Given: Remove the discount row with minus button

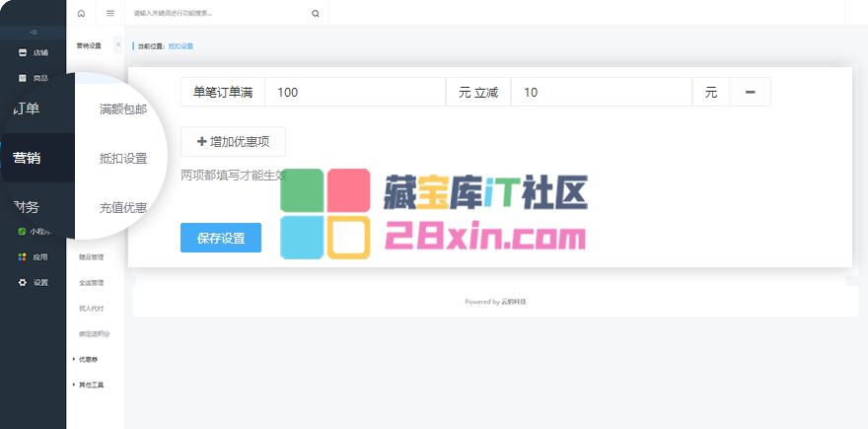Looking at the screenshot, I should coord(750,92).
